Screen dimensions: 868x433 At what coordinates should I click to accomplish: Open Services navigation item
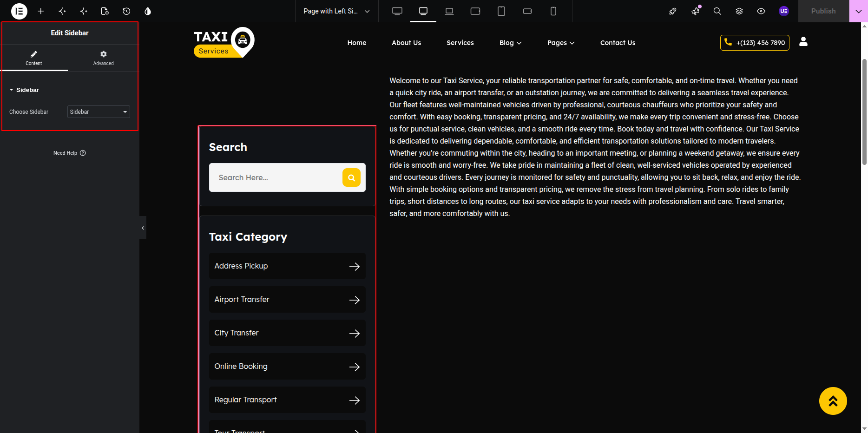click(x=460, y=43)
